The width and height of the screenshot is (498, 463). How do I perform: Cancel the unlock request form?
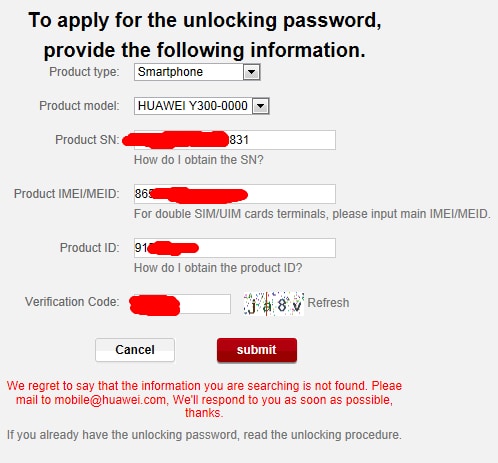tap(135, 350)
